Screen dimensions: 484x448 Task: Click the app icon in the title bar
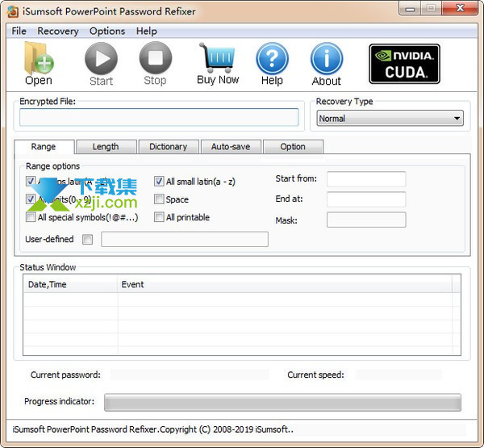coord(13,11)
